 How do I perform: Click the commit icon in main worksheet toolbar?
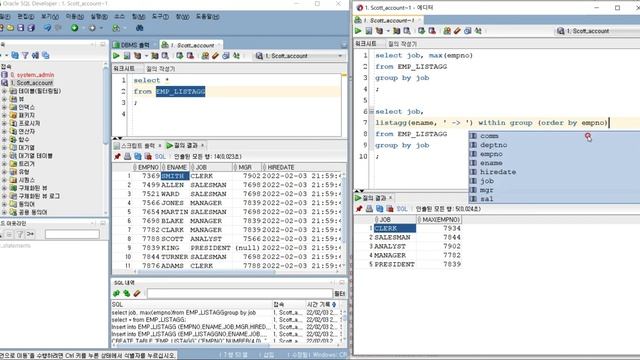point(180,56)
